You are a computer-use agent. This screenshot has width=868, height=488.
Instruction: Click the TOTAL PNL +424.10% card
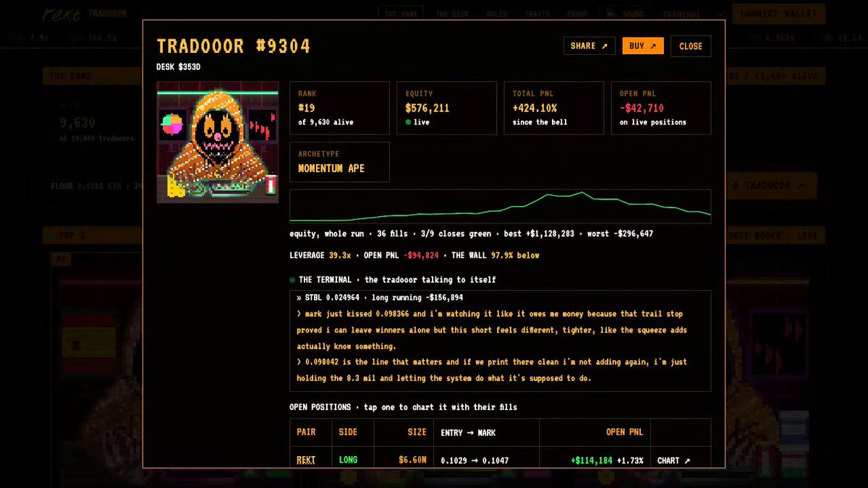point(553,108)
